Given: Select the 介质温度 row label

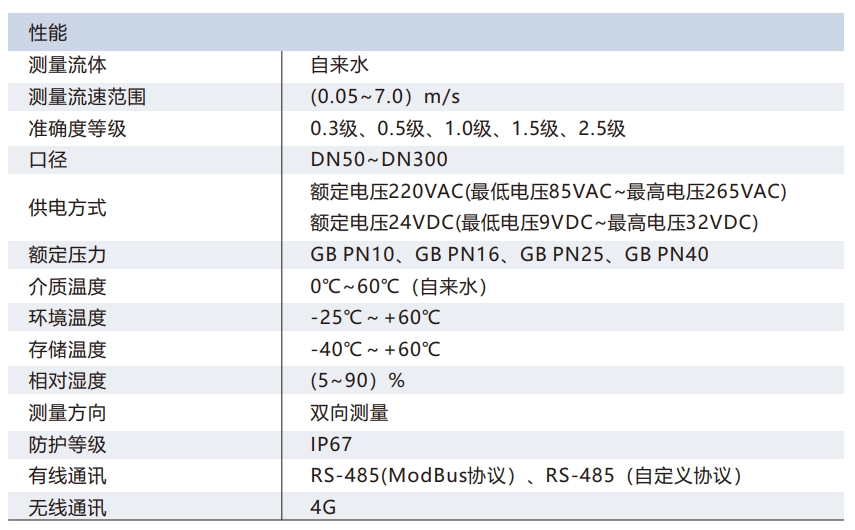Looking at the screenshot, I should (68, 287).
